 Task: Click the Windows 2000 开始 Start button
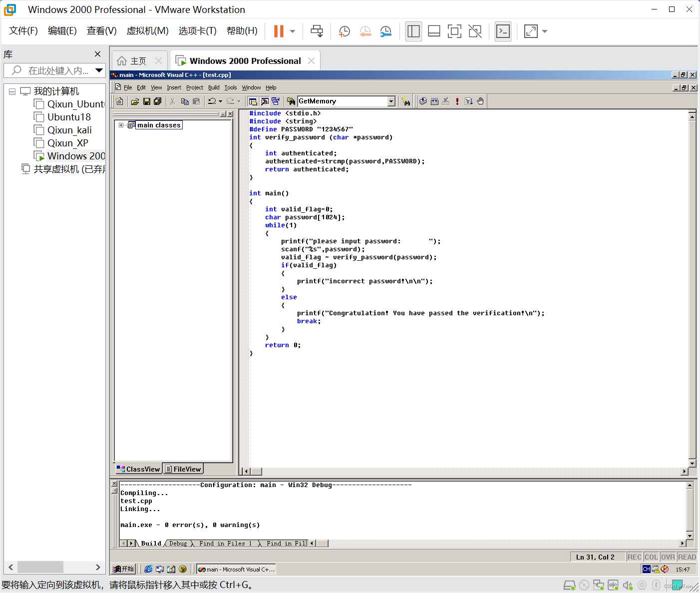pyautogui.click(x=124, y=569)
